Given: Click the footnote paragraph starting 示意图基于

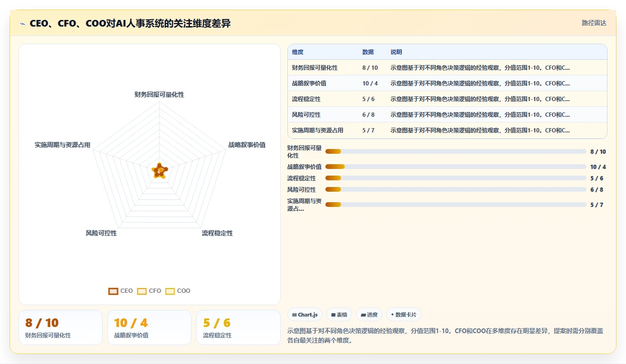Looking at the screenshot, I should (x=446, y=336).
